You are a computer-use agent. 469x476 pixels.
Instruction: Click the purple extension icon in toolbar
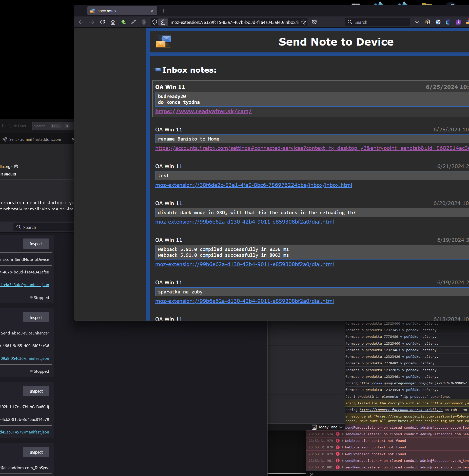pyautogui.click(x=458, y=22)
